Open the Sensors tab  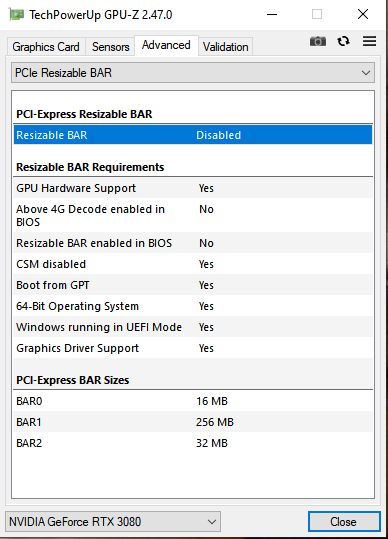point(110,47)
